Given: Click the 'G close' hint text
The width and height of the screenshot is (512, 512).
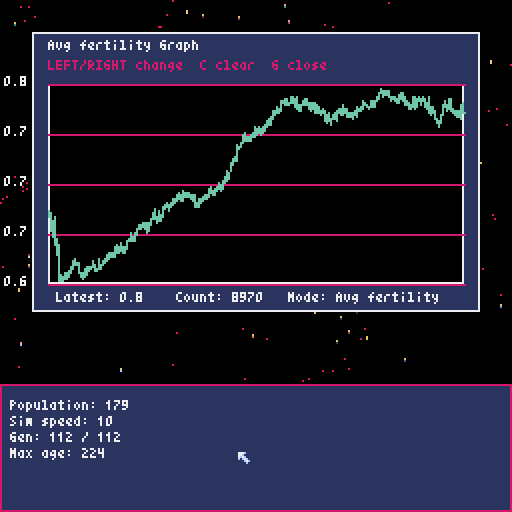Looking at the screenshot, I should (299, 65).
